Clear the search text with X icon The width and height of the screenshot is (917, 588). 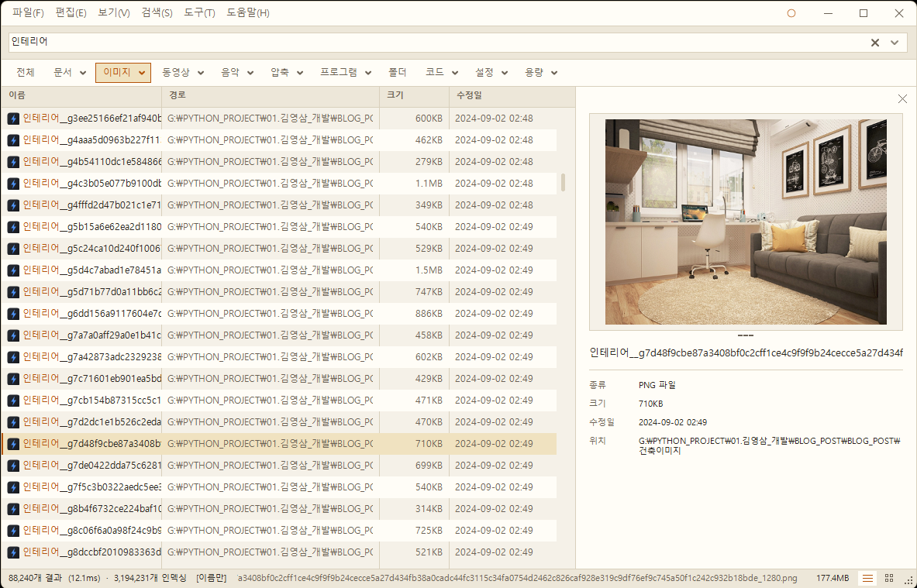click(875, 43)
